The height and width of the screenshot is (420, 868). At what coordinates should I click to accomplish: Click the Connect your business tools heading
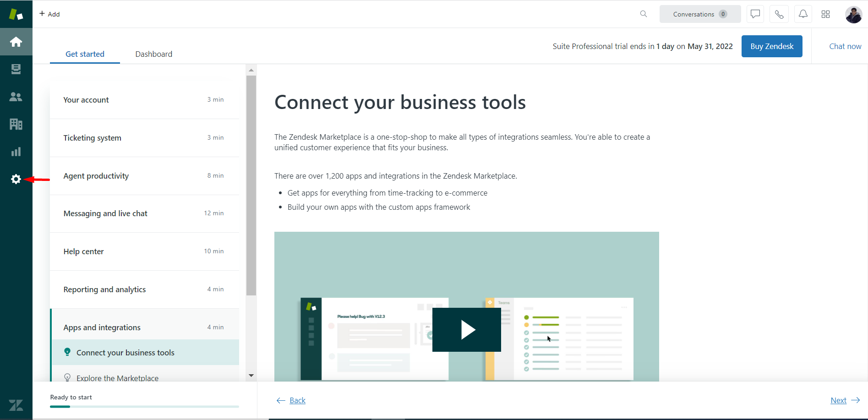[400, 102]
